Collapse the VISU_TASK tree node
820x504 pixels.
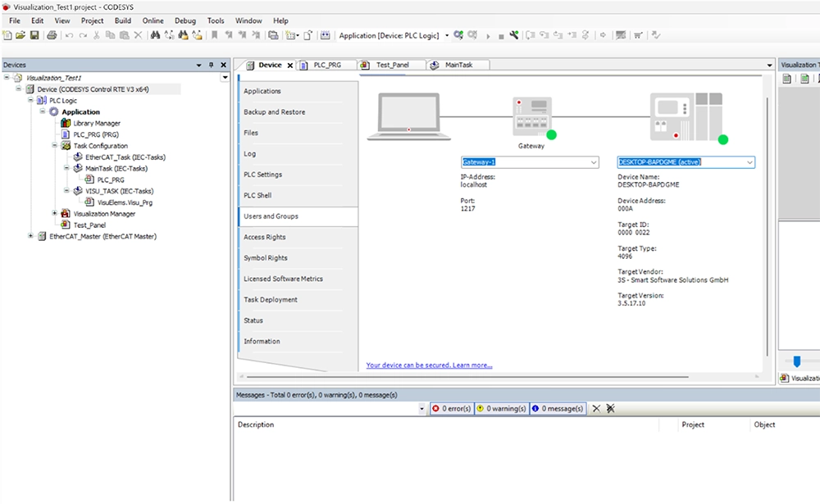coord(66,190)
